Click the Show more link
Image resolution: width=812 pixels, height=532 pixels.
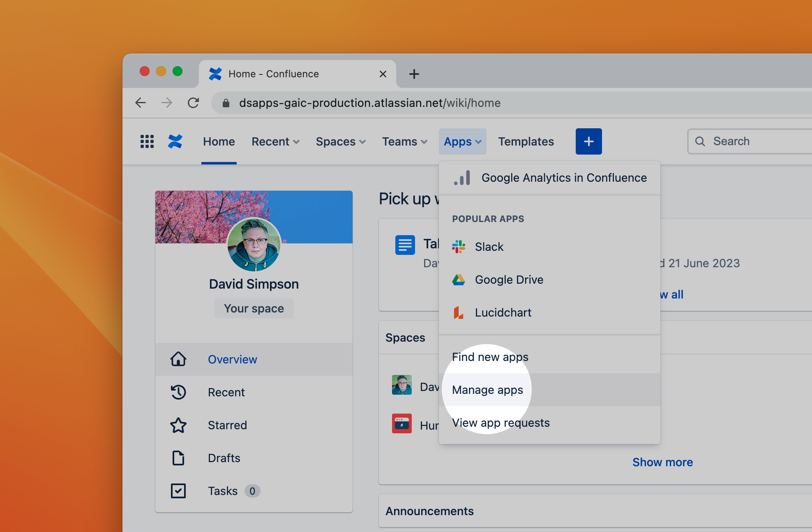click(x=662, y=462)
